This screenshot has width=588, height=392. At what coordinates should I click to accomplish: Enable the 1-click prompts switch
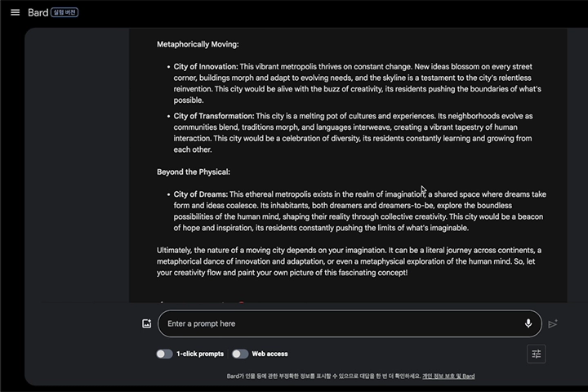(164, 354)
